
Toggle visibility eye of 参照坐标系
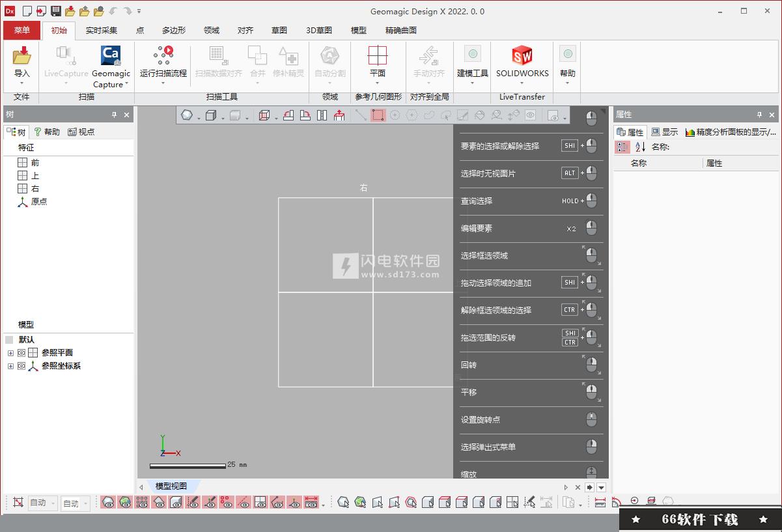tap(21, 366)
